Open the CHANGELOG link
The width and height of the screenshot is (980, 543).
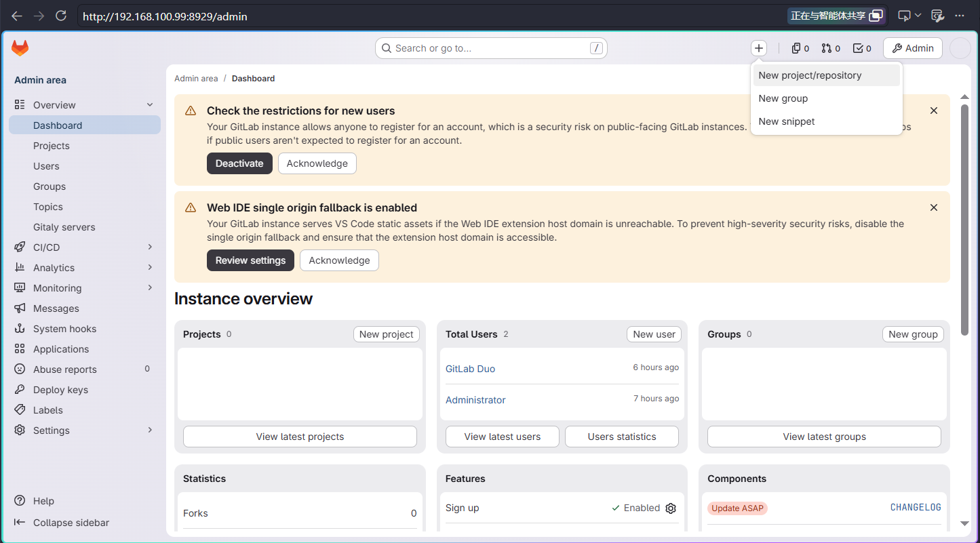point(916,508)
